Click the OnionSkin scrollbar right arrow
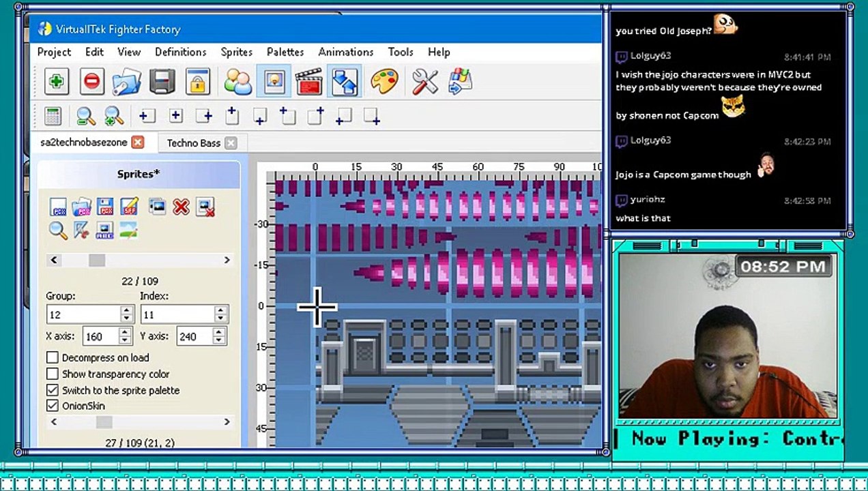This screenshot has width=868, height=491. click(x=227, y=422)
